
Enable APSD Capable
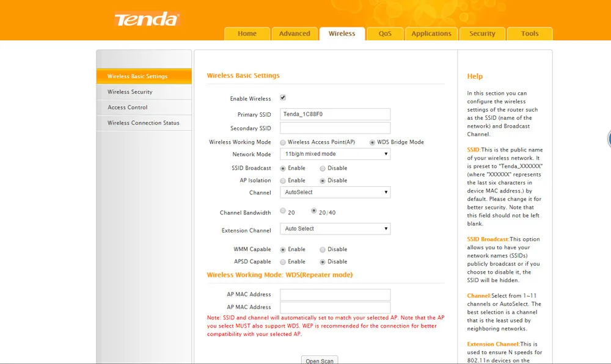(x=283, y=262)
